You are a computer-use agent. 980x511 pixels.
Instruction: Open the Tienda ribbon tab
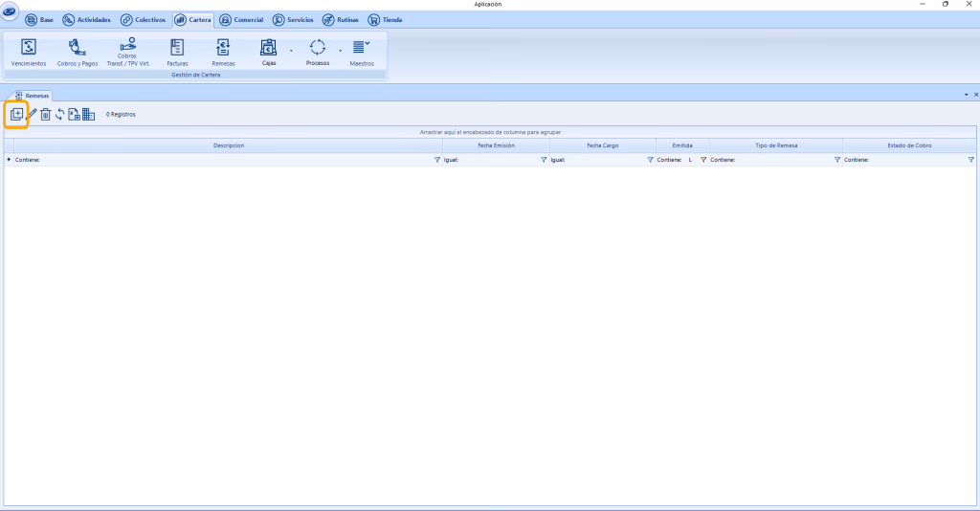pos(386,19)
